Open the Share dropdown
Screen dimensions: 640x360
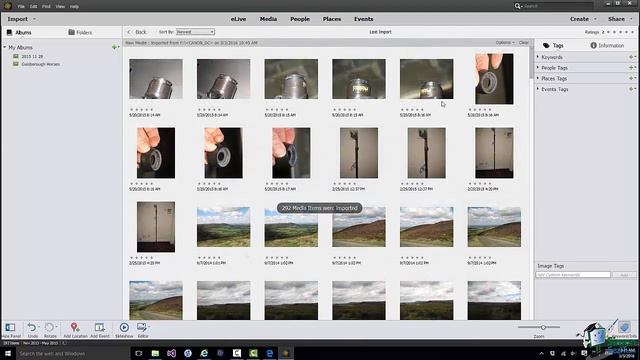click(620, 19)
